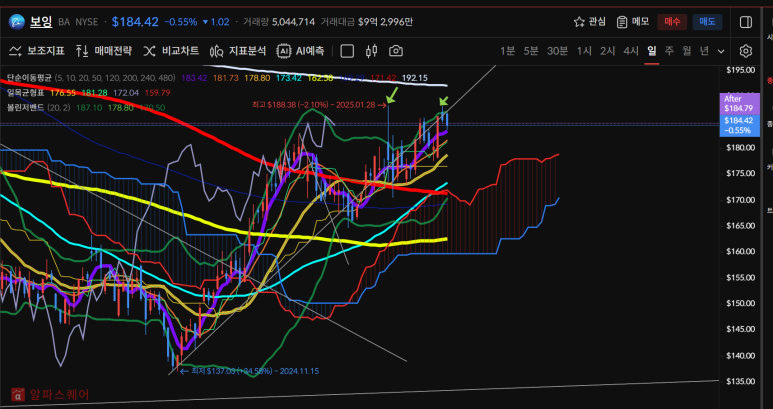This screenshot has width=773, height=409.
Task: Click the BA ticker symbol
Action: tap(64, 22)
